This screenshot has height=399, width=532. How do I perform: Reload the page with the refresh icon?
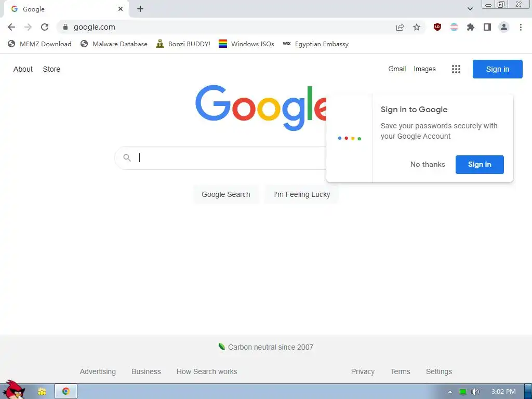45,27
